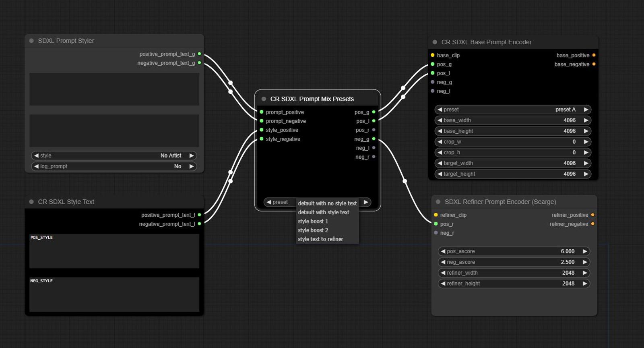Decrease target_width value
Viewport: 644px width, 348px height.
440,163
